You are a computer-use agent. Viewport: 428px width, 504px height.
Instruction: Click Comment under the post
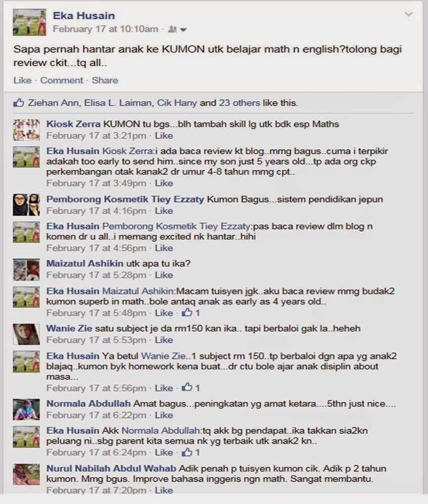tap(61, 80)
